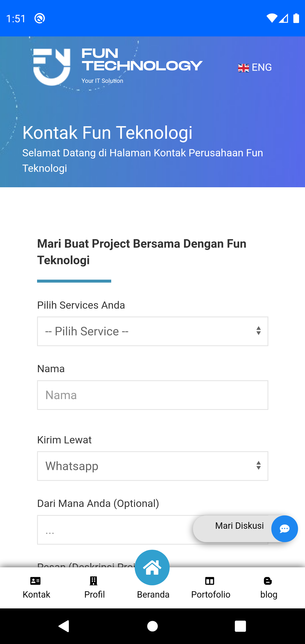Focus the Nama input field

[152, 395]
